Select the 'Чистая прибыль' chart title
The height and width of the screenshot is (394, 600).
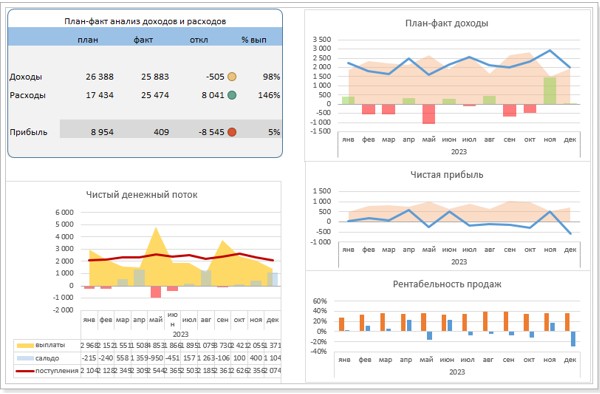click(x=447, y=175)
